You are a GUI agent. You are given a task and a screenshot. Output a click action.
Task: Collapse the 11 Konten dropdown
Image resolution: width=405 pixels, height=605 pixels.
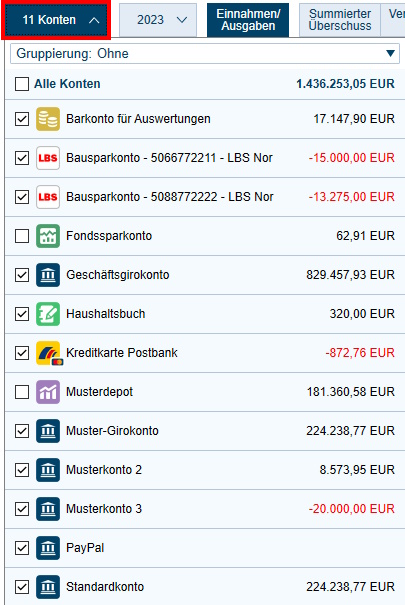pyautogui.click(x=56, y=20)
